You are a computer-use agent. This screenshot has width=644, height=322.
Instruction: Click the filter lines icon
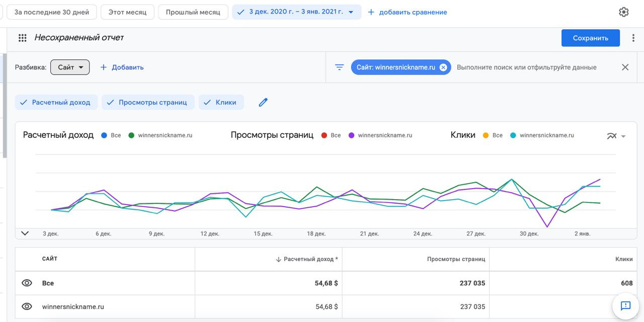click(340, 67)
